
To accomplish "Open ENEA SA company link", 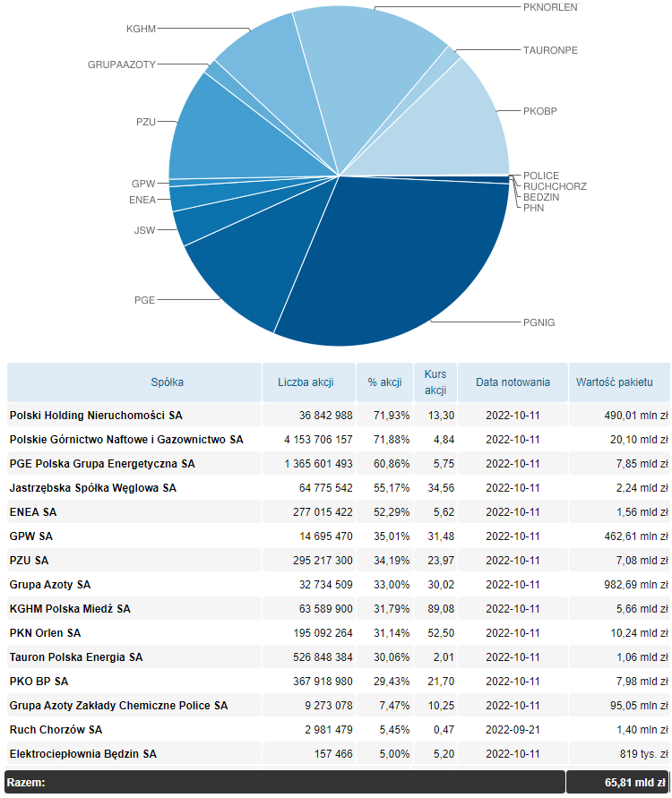I will pyautogui.click(x=33, y=512).
